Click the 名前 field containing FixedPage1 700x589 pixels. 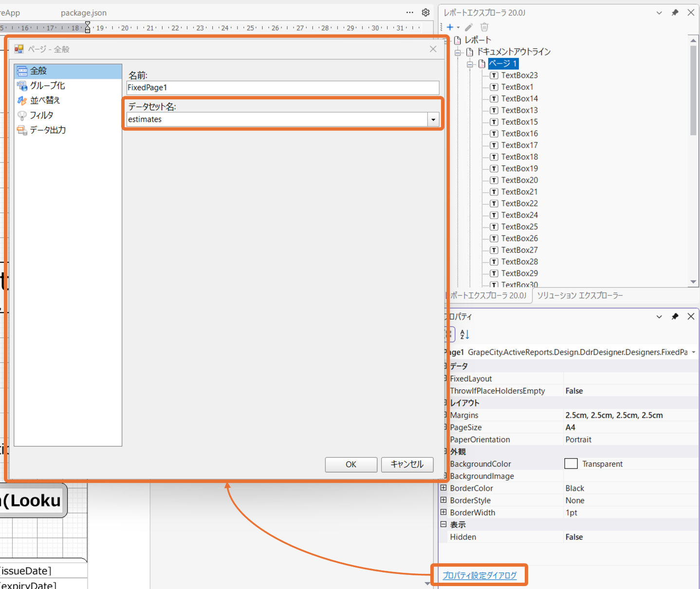tap(282, 88)
